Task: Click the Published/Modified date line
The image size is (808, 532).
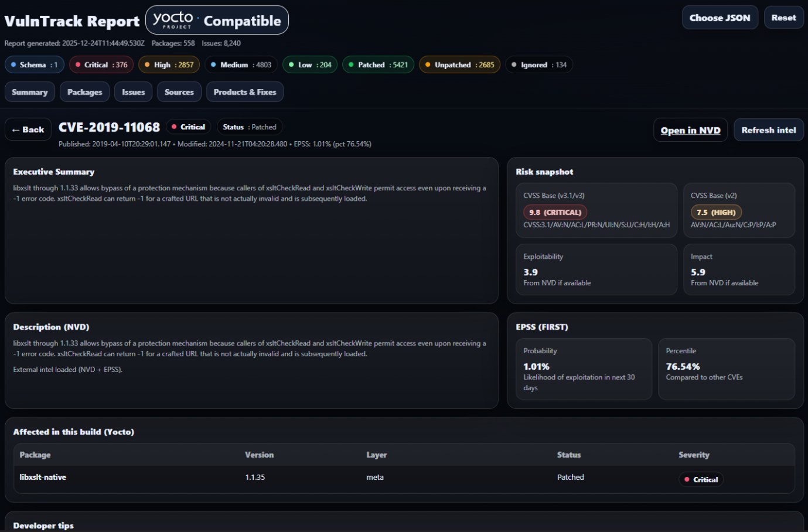Action: click(215, 144)
